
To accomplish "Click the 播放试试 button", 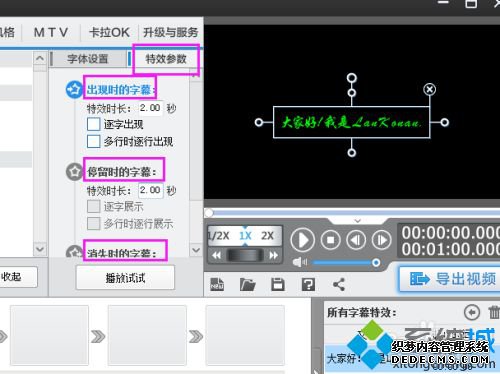I will (125, 278).
